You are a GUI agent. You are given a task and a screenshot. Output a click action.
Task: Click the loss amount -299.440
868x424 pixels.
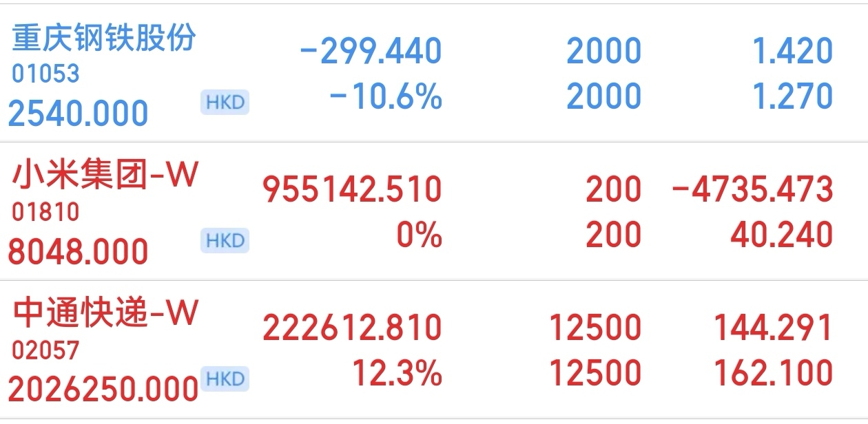(x=371, y=51)
